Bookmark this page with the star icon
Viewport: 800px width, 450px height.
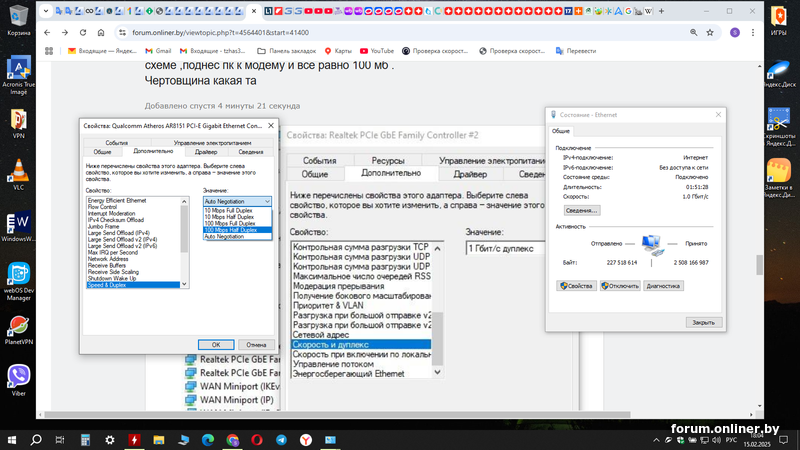click(710, 33)
